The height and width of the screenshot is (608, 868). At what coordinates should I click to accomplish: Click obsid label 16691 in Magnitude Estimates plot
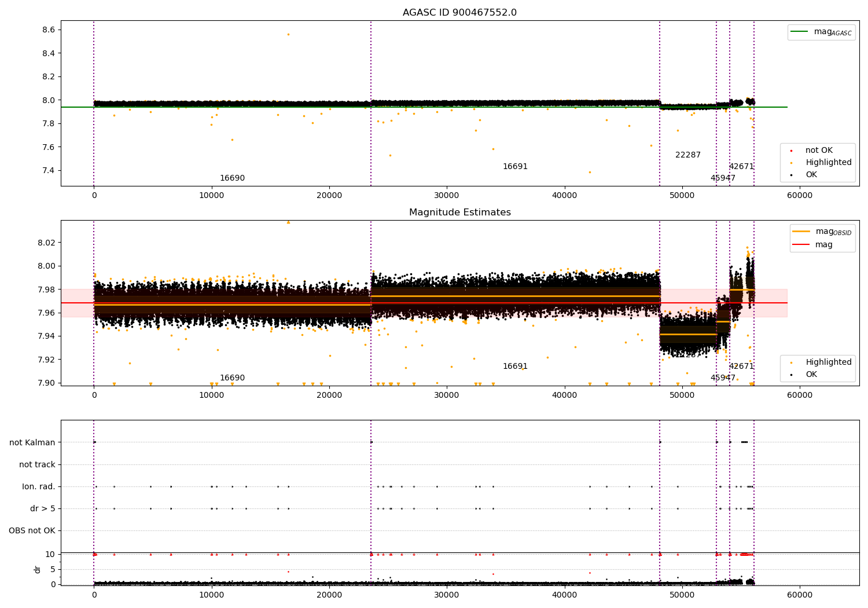pos(515,367)
